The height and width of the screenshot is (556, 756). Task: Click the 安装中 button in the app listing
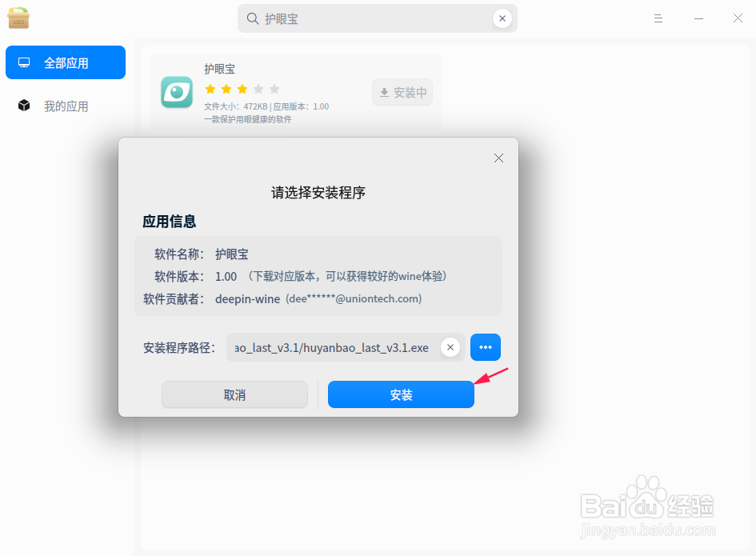pos(402,92)
